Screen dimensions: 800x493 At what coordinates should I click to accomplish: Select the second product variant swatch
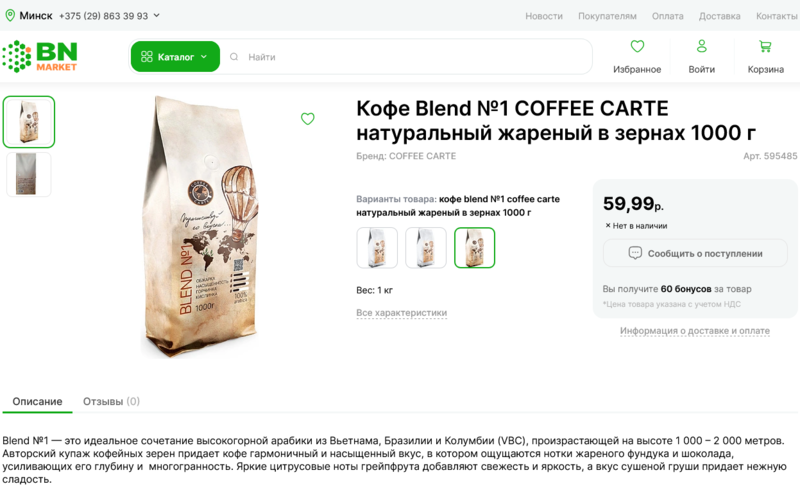[426, 248]
